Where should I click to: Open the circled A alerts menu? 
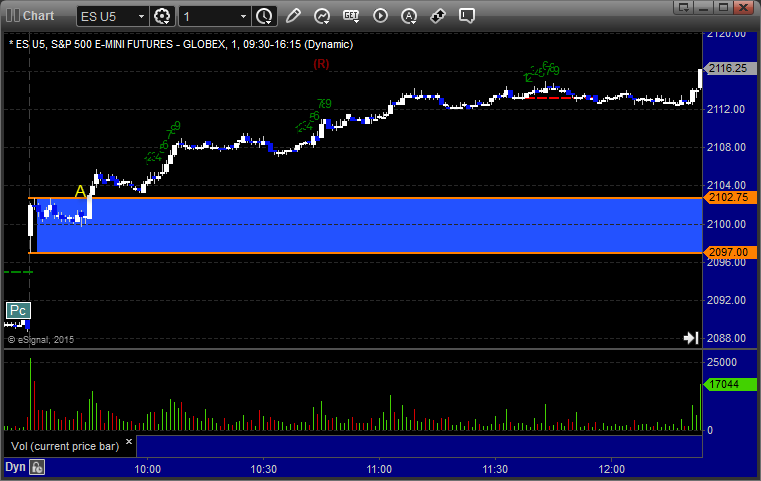(x=409, y=16)
